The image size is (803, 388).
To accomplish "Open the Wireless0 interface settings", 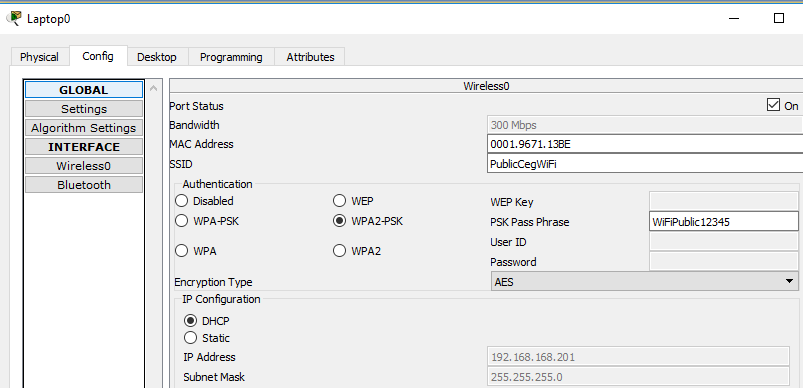I will (x=84, y=166).
